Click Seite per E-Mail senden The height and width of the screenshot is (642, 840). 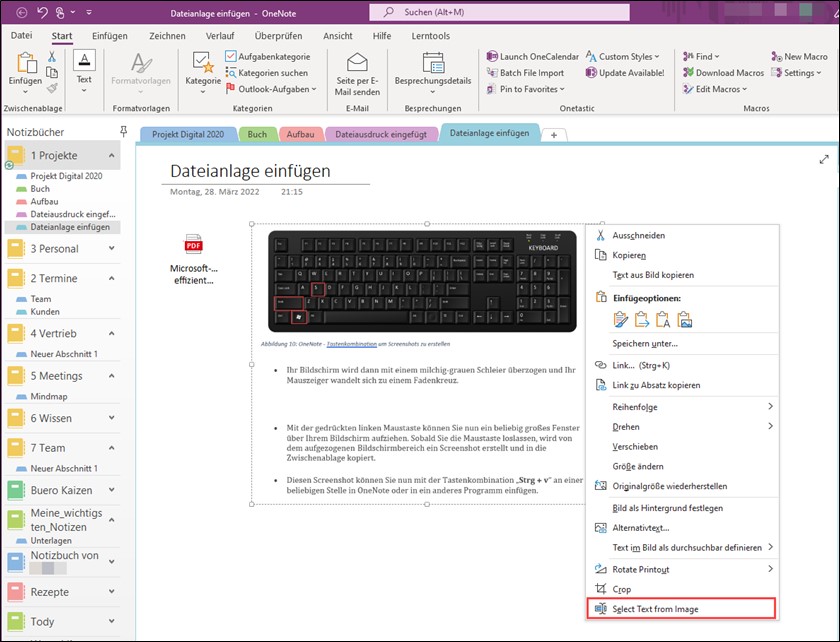click(357, 74)
